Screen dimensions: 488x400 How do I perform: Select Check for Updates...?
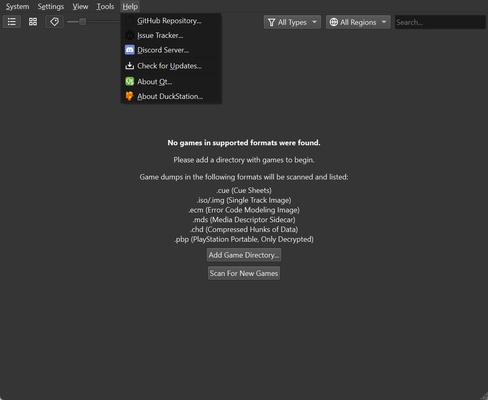click(171, 66)
